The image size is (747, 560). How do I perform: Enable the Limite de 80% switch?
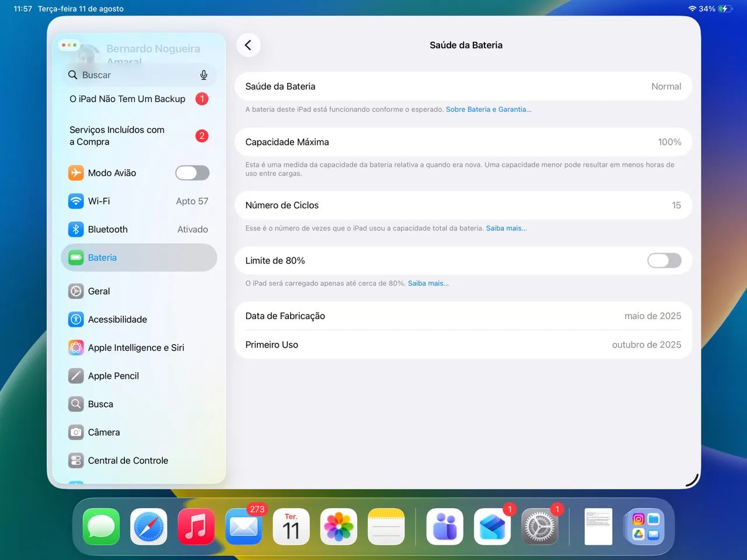coord(664,260)
